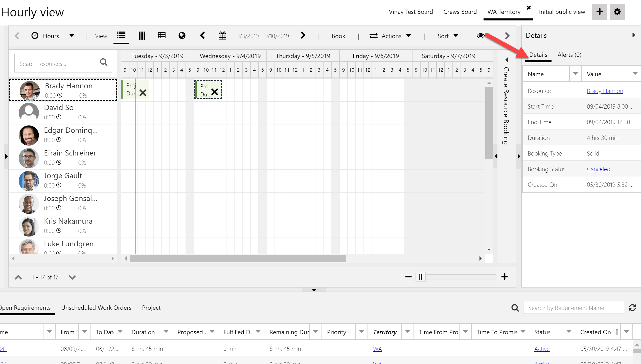This screenshot has height=364, width=641.
Task: Click the zoom slider handle
Action: pos(420,277)
